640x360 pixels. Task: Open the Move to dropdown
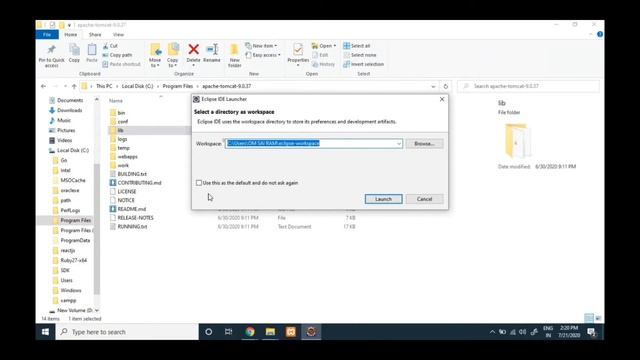(155, 55)
